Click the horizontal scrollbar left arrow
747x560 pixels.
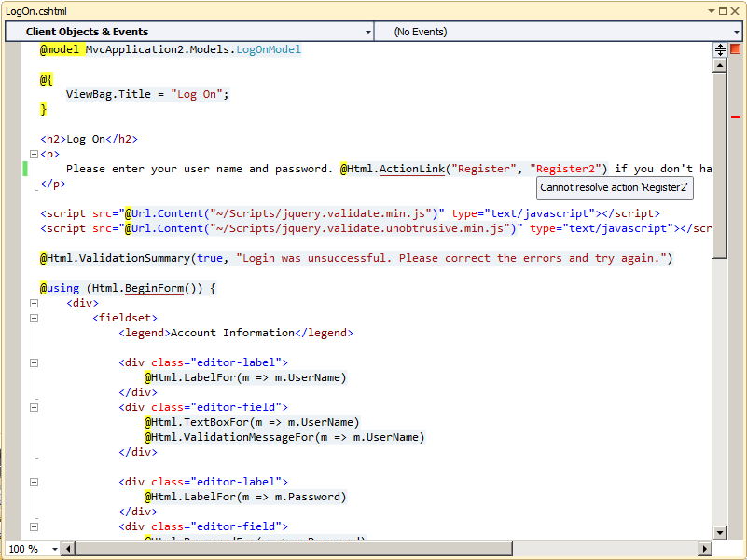click(x=68, y=549)
